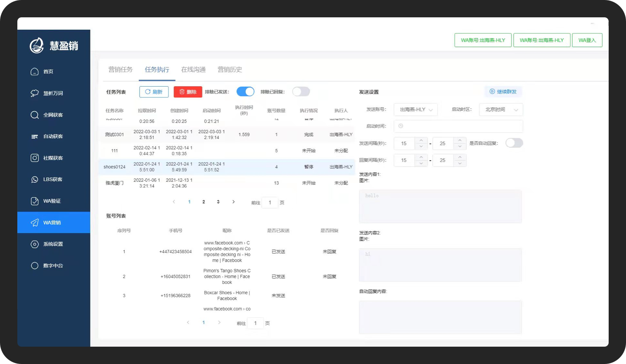This screenshot has width=626, height=364.
Task: Click the phone number +16045052831
Action: pyautogui.click(x=175, y=277)
